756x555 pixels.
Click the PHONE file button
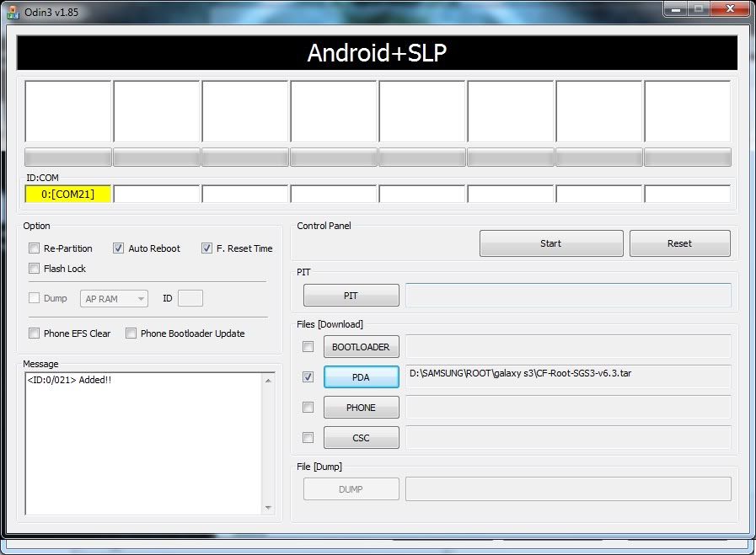click(362, 408)
